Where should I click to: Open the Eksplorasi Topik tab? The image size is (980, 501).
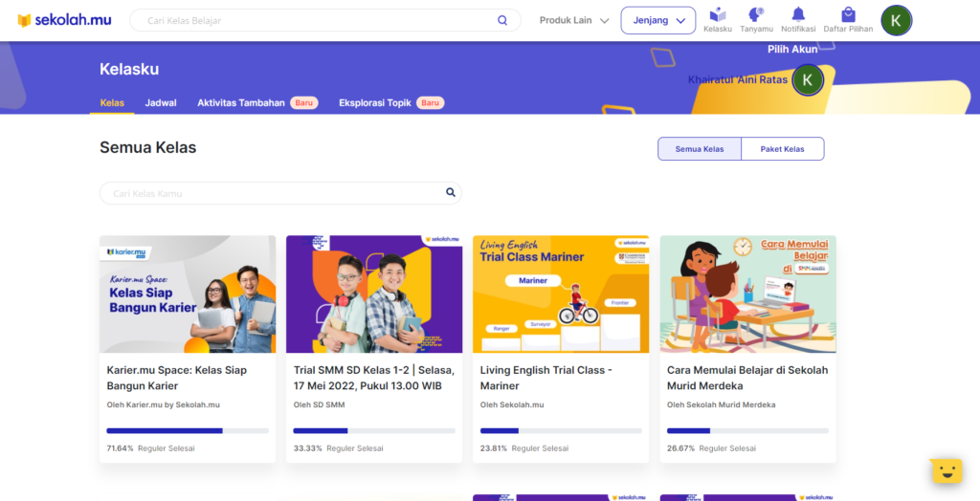pyautogui.click(x=375, y=103)
